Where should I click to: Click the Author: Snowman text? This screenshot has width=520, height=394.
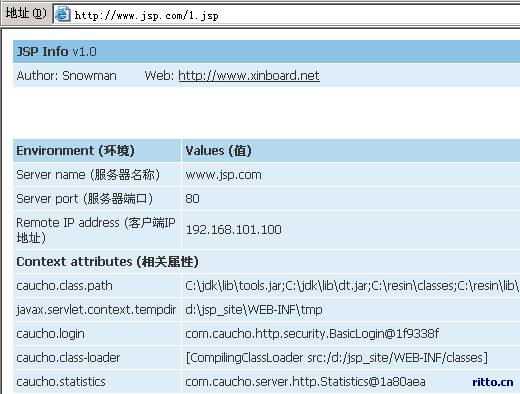pos(66,76)
